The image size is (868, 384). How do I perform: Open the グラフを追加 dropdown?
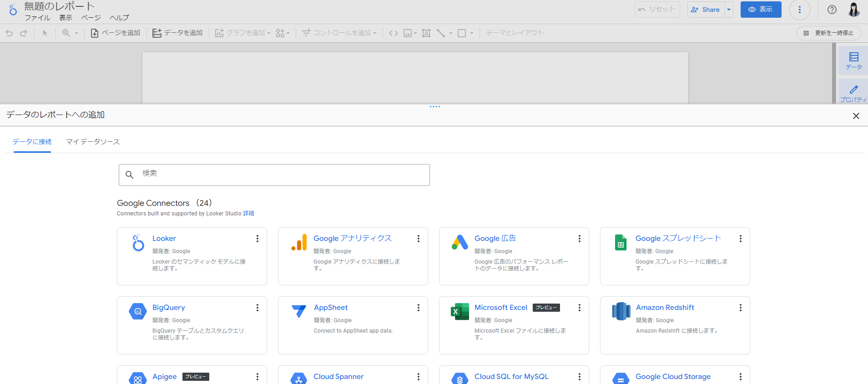coord(243,33)
